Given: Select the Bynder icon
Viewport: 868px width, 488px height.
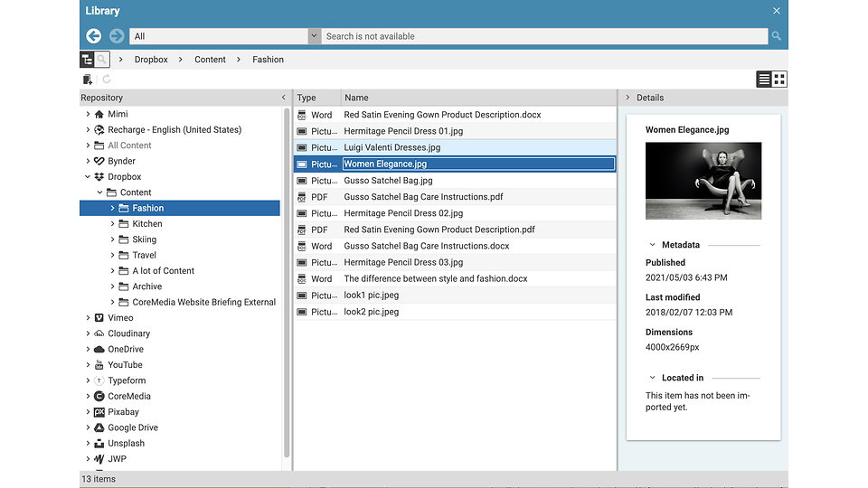Looking at the screenshot, I should (x=99, y=161).
